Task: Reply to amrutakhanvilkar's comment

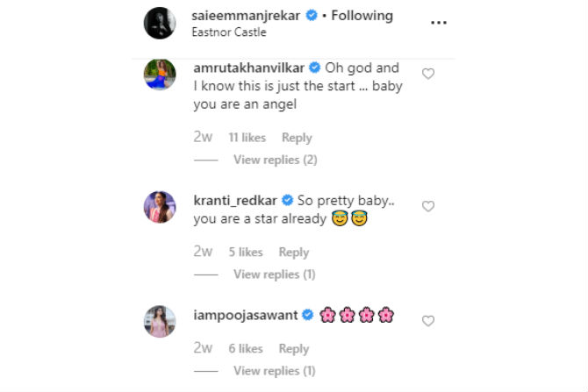Action: [297, 138]
